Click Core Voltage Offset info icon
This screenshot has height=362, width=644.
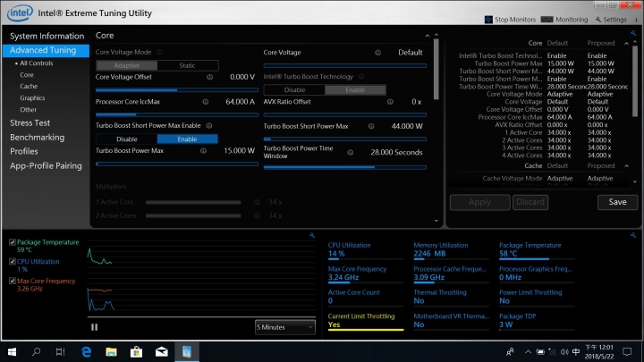coord(209,77)
